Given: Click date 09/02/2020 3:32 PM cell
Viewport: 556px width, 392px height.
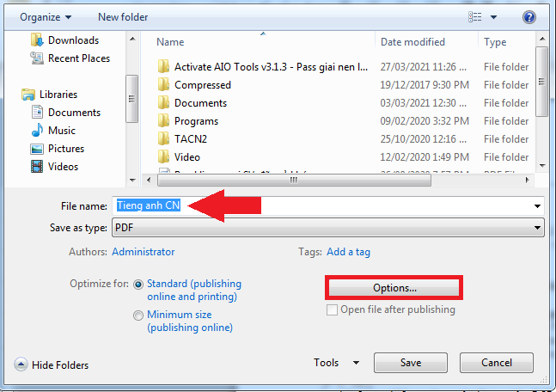Looking at the screenshot, I should (x=425, y=121).
